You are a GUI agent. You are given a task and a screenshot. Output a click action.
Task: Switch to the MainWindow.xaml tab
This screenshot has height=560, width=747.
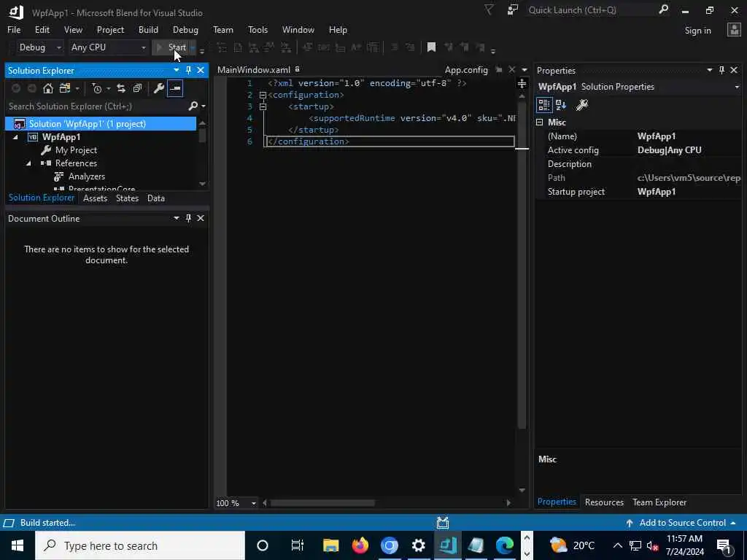(x=253, y=69)
